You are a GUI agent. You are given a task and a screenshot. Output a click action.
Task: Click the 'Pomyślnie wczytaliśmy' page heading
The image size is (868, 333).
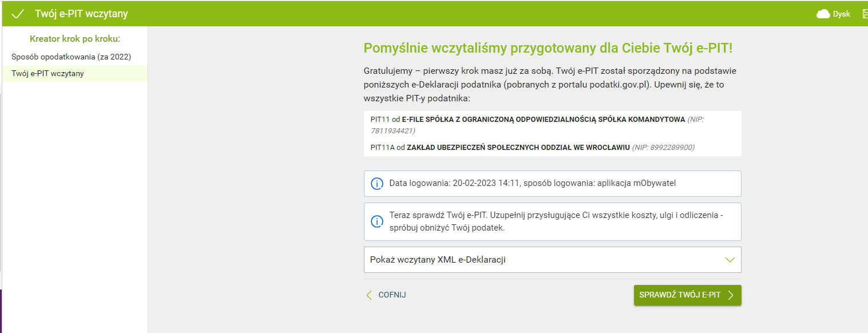click(548, 48)
